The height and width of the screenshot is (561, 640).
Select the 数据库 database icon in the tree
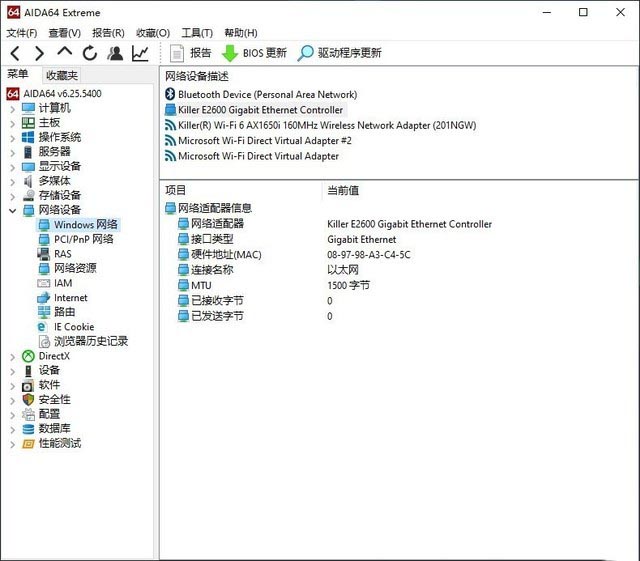coord(28,429)
